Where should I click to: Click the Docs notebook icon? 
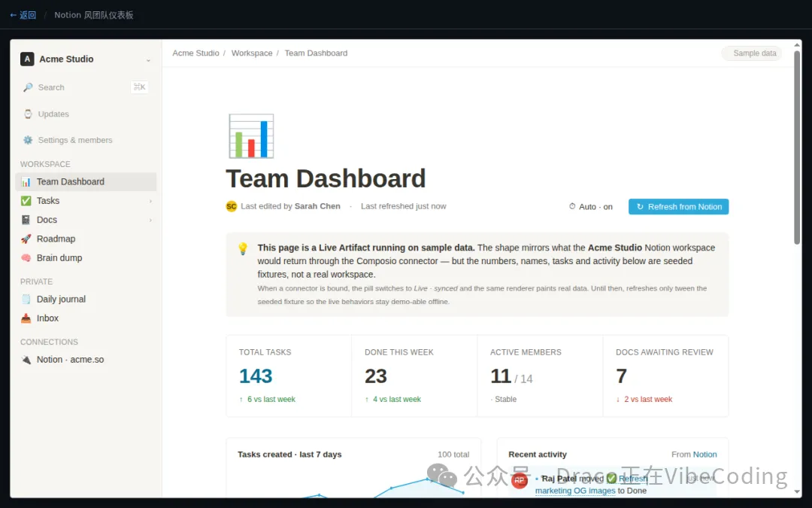click(x=26, y=220)
